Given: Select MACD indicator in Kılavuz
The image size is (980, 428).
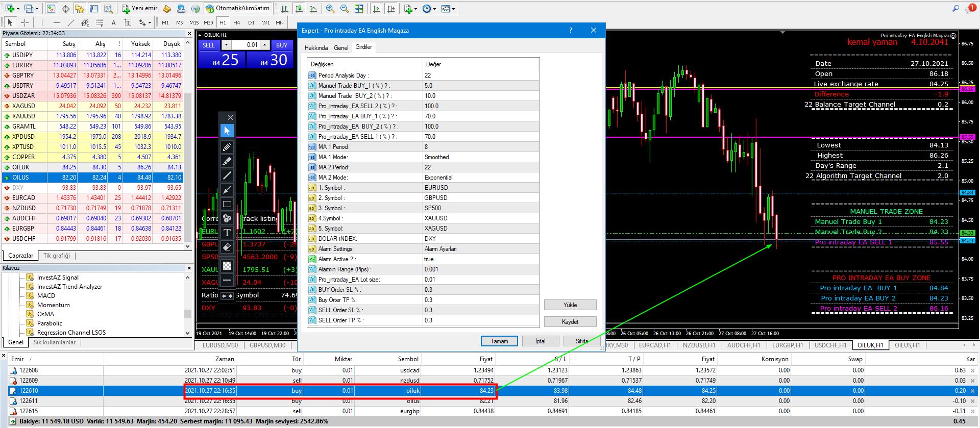Looking at the screenshot, I should 46,296.
